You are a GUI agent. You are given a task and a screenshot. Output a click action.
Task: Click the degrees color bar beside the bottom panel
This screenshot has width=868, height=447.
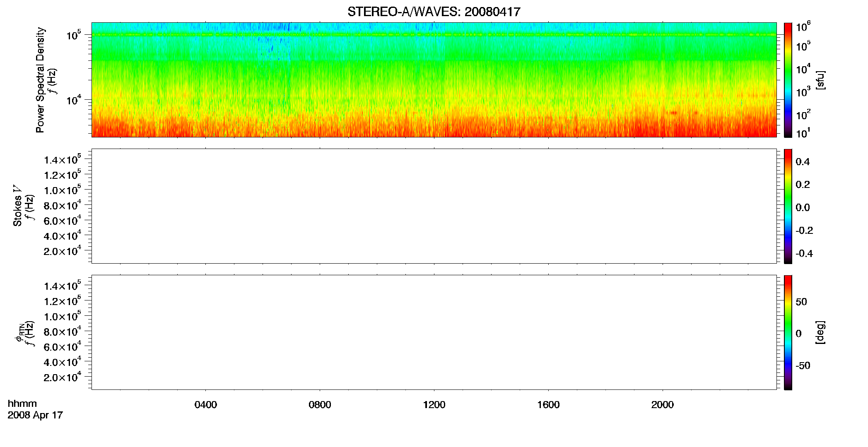click(x=788, y=332)
